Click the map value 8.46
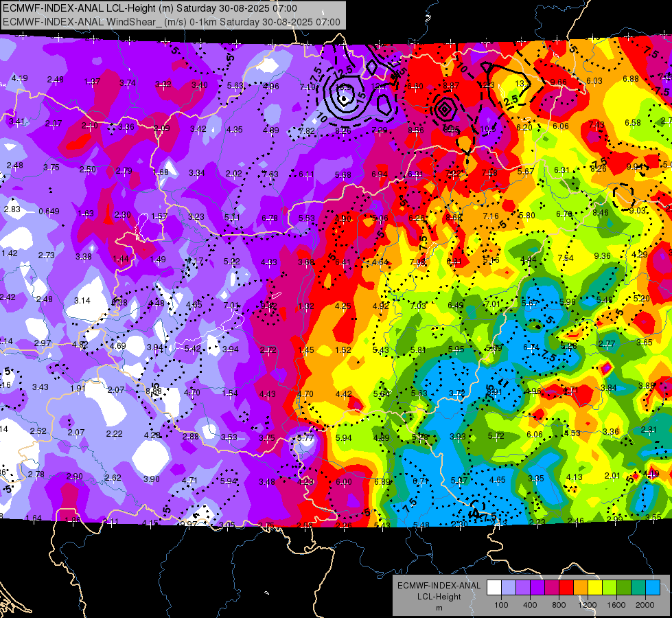 tap(601, 212)
